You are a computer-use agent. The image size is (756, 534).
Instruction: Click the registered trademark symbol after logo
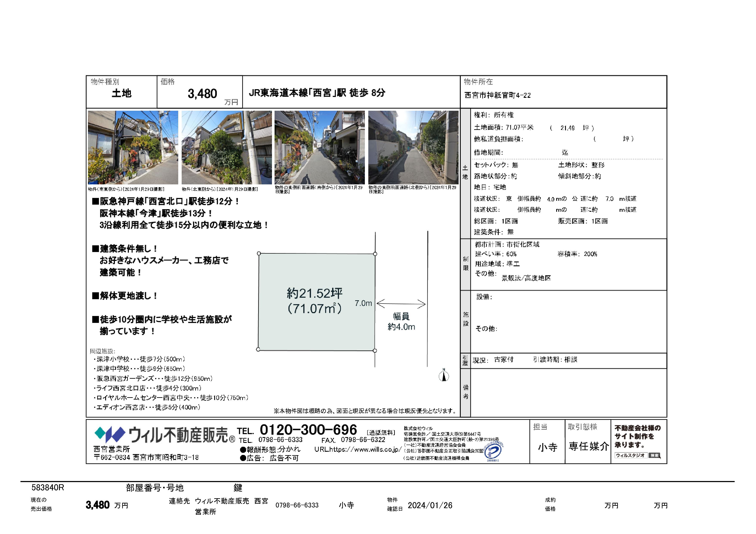[x=232, y=439]
